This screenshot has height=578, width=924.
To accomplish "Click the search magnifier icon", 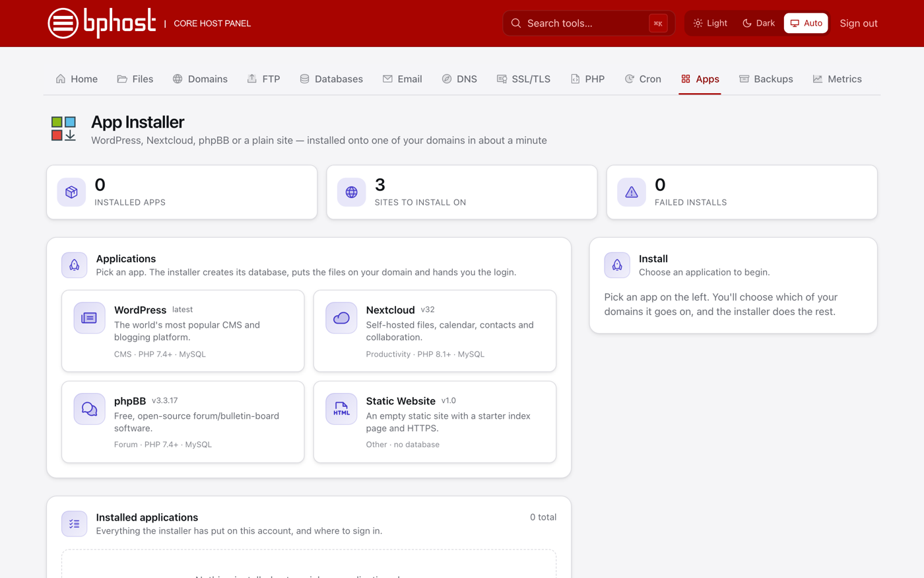I will (516, 23).
